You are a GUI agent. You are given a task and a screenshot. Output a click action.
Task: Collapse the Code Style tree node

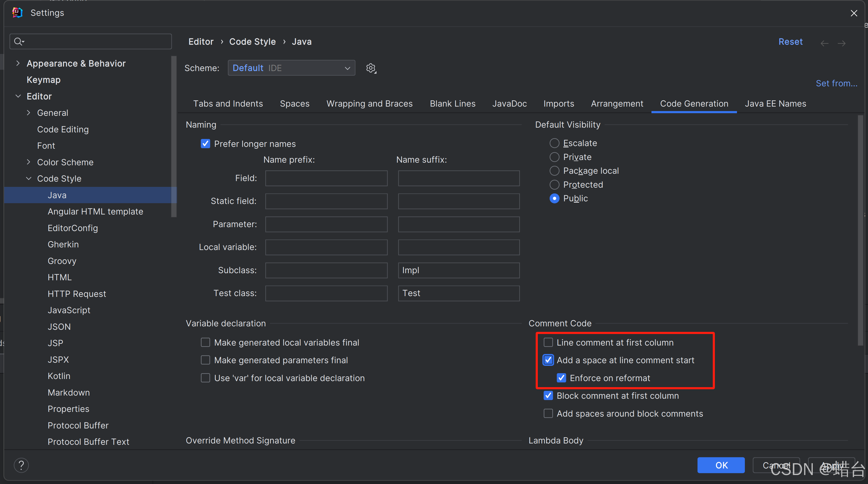pos(29,178)
